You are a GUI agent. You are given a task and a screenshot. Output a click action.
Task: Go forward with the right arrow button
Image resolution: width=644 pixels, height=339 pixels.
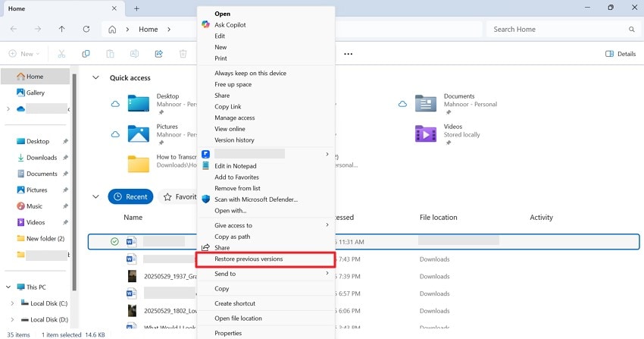click(x=38, y=29)
